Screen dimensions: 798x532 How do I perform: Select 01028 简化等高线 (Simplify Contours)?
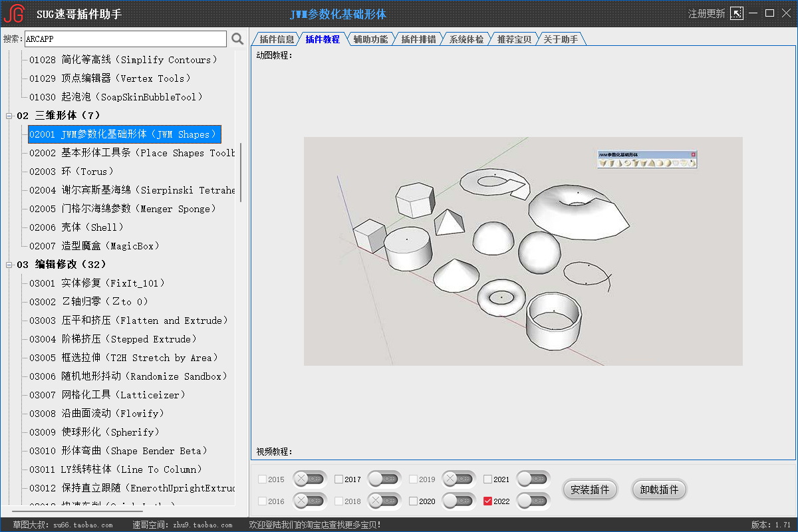[x=124, y=60]
